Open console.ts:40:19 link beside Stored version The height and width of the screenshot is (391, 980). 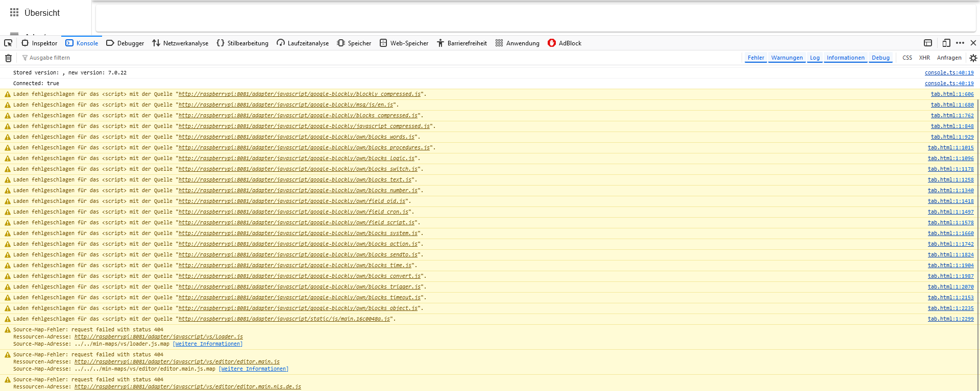(949, 73)
